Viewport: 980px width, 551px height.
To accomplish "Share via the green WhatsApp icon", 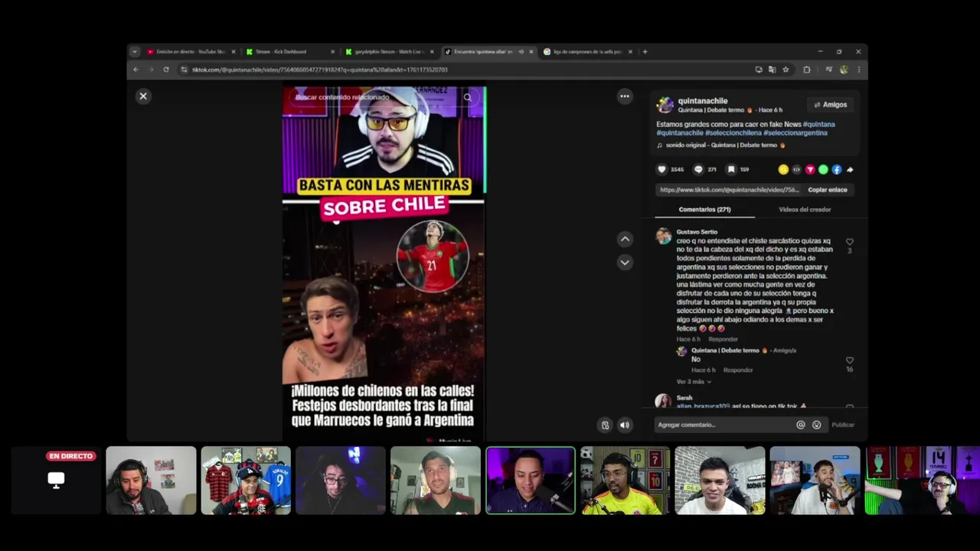I will (823, 169).
